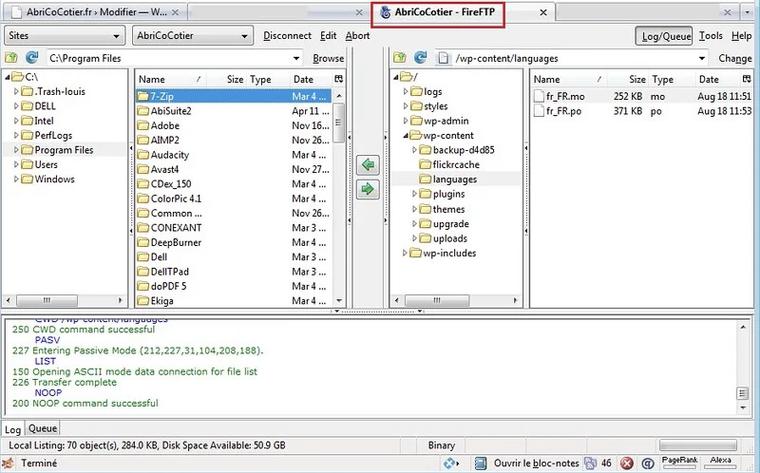Click the download arrow pointing left
The width and height of the screenshot is (760, 473).
coord(368,164)
